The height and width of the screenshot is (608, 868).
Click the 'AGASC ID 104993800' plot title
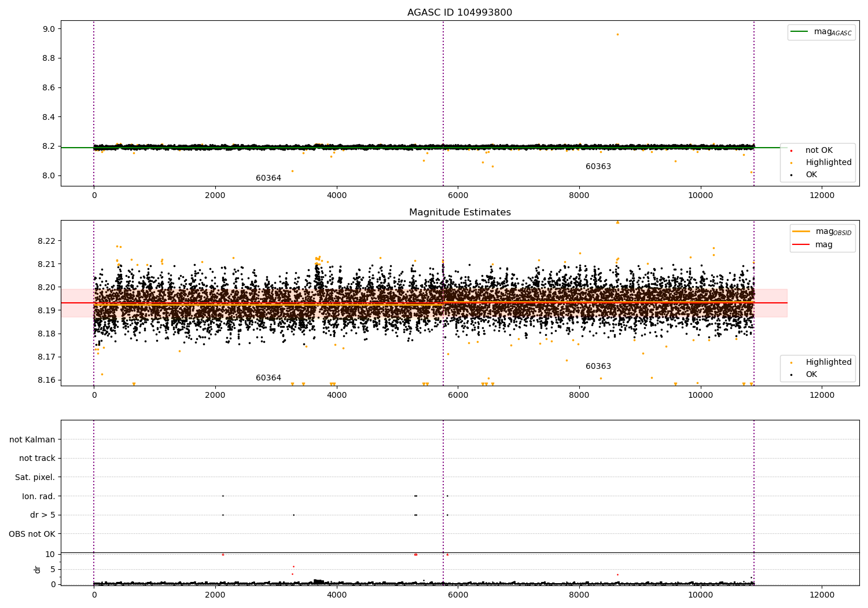459,13
